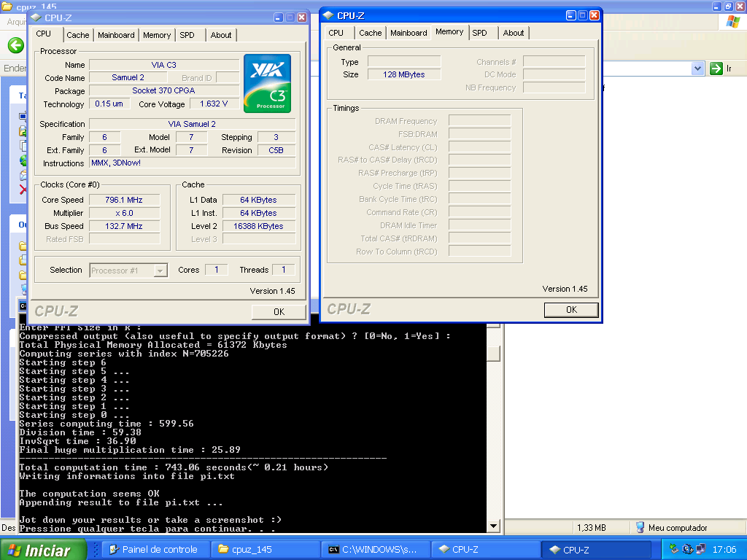Click the console window scrollbar thumb
Image resolution: width=747 pixels, height=560 pixels.
click(x=494, y=354)
